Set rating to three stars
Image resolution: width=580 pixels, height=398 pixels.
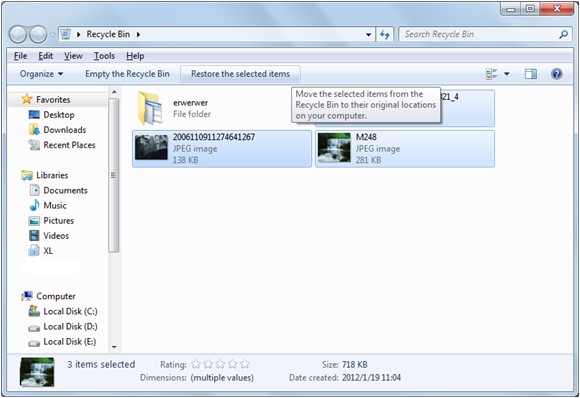point(220,365)
